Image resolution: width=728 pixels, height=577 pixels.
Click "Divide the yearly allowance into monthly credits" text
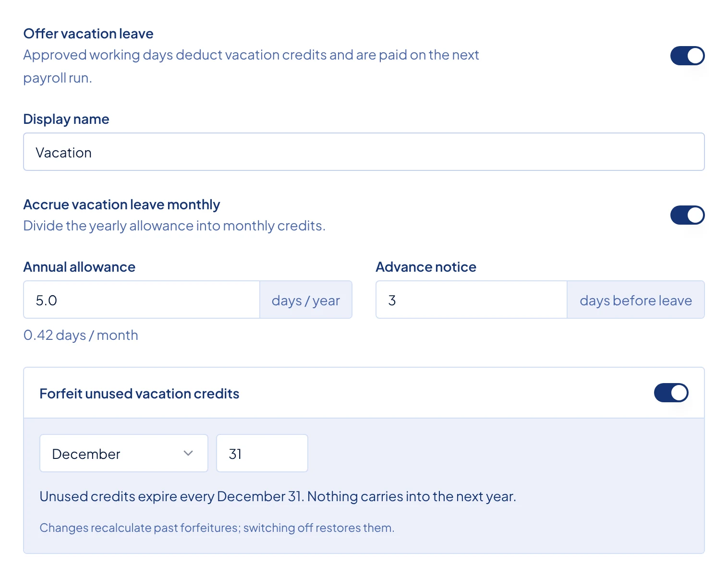(x=174, y=226)
